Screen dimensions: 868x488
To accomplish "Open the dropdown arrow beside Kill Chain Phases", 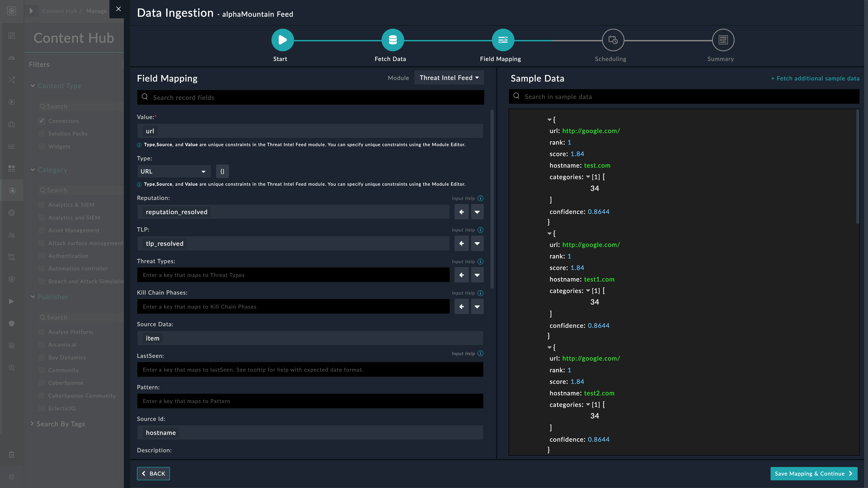I will click(477, 307).
